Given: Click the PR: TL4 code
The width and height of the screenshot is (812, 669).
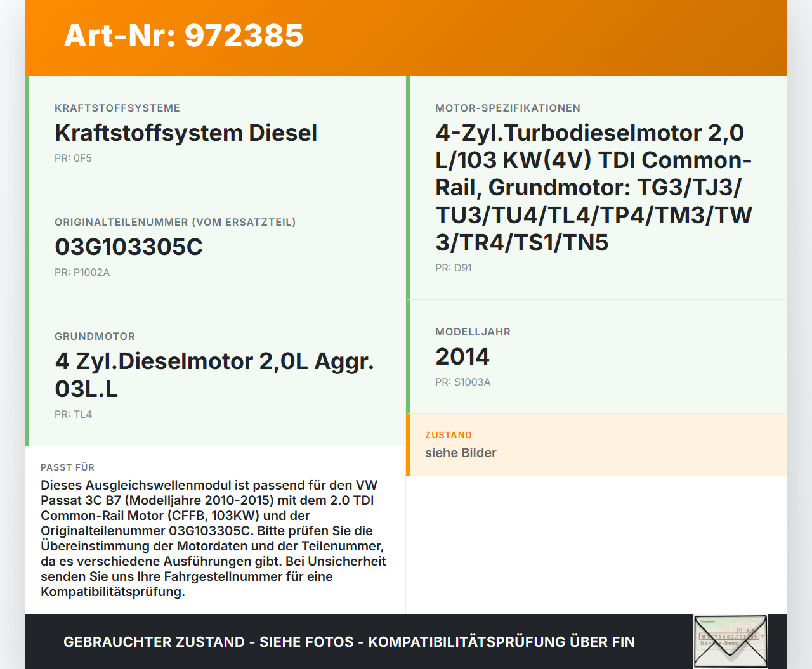Looking at the screenshot, I should [x=73, y=414].
